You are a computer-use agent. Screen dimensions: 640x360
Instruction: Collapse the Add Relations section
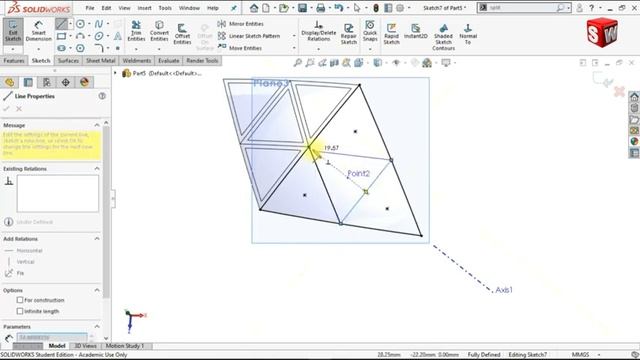tap(97, 239)
